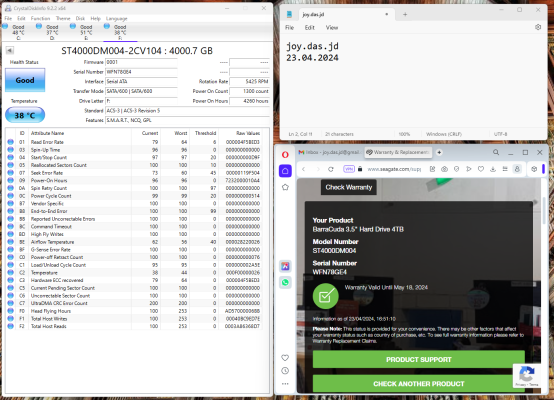Click the Serial Number field in CrystalDiskInfo
554x400 pixels.
[141, 72]
